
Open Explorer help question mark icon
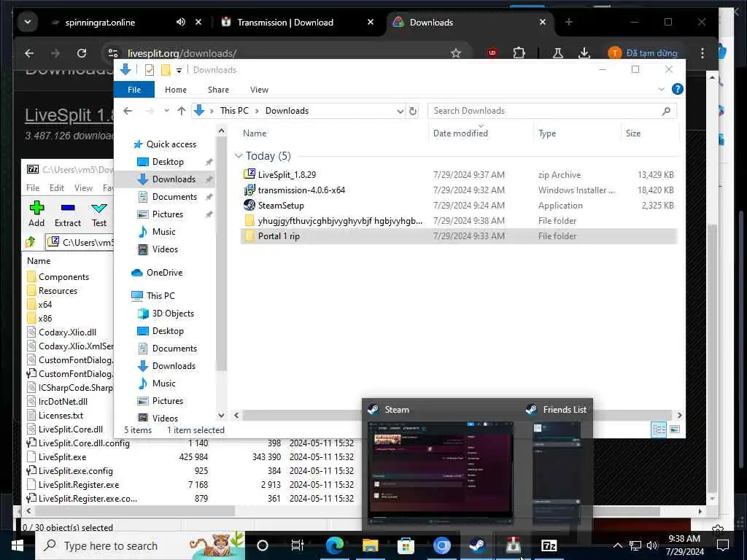pyautogui.click(x=677, y=89)
